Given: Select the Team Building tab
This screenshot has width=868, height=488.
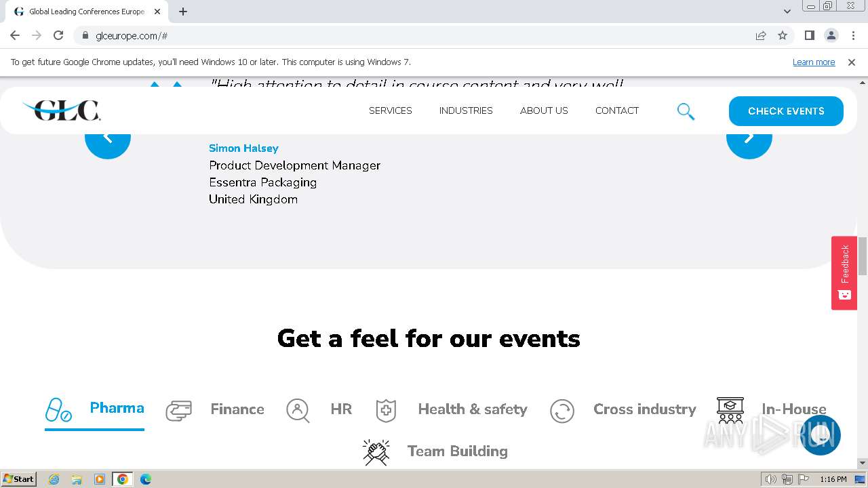Looking at the screenshot, I should pyautogui.click(x=435, y=452).
